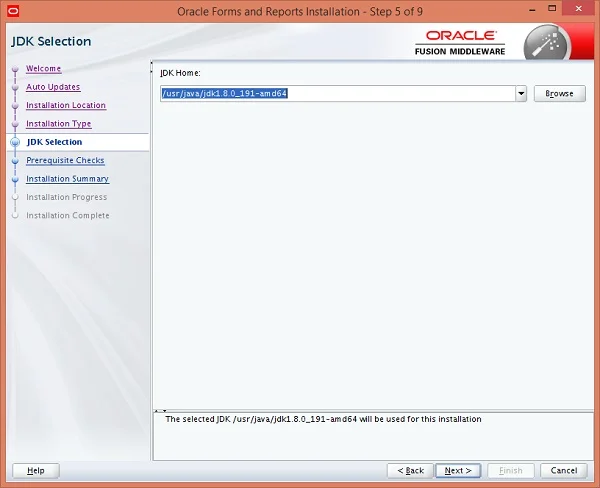Click the Prerequisite Checks step bullet icon
Screen dimensions: 600x488
pyautogui.click(x=15, y=161)
